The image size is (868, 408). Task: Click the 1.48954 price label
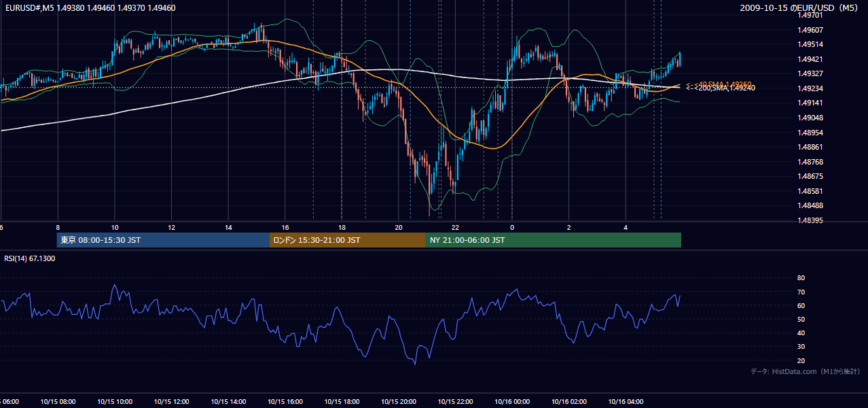point(810,133)
